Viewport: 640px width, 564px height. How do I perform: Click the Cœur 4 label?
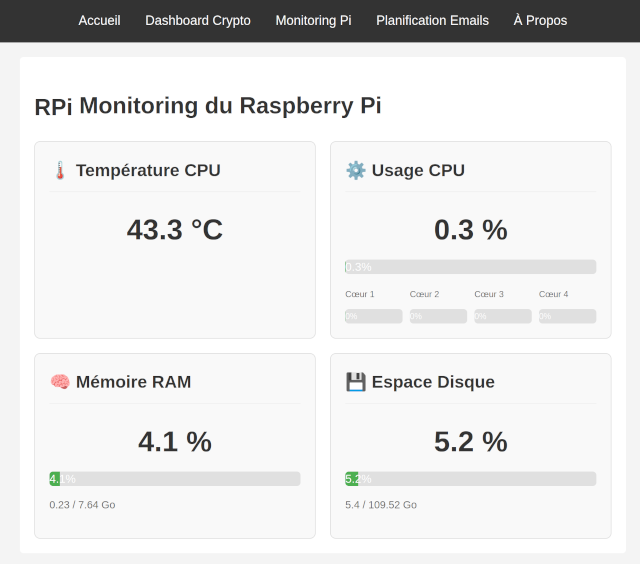point(553,294)
